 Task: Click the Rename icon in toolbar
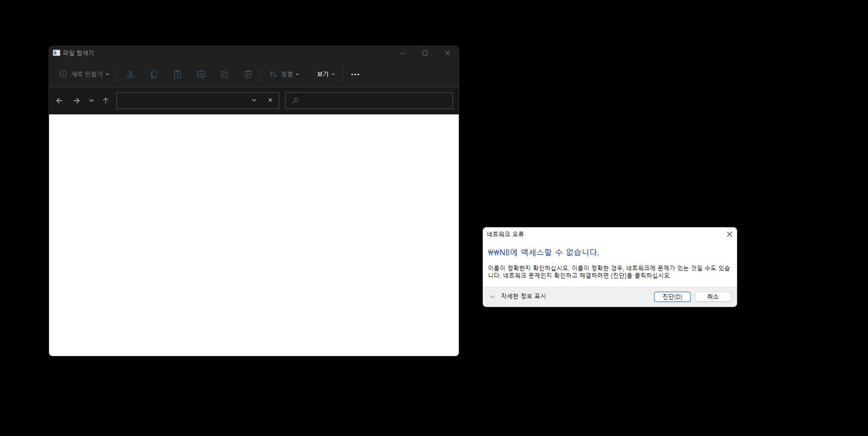[201, 74]
